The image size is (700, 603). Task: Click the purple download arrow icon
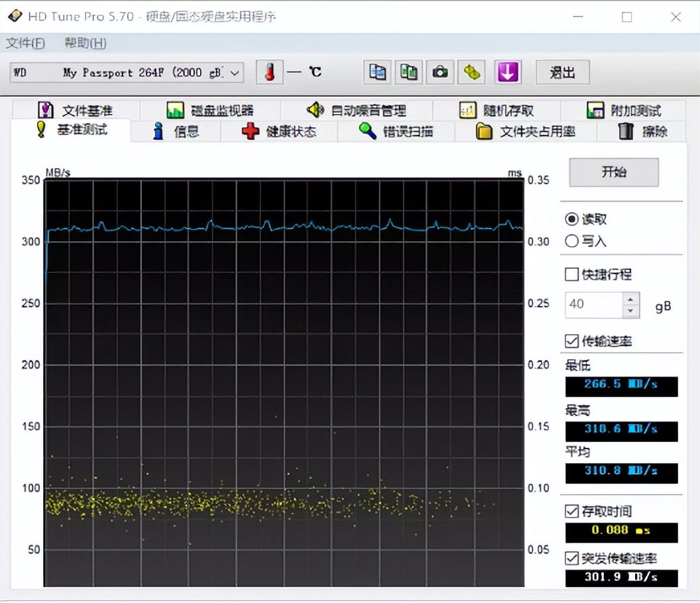click(508, 72)
